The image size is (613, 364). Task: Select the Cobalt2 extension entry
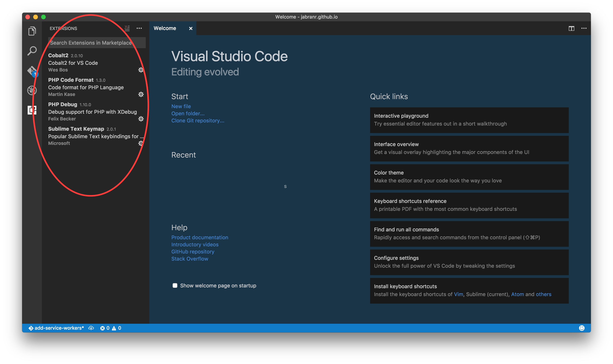pos(96,63)
